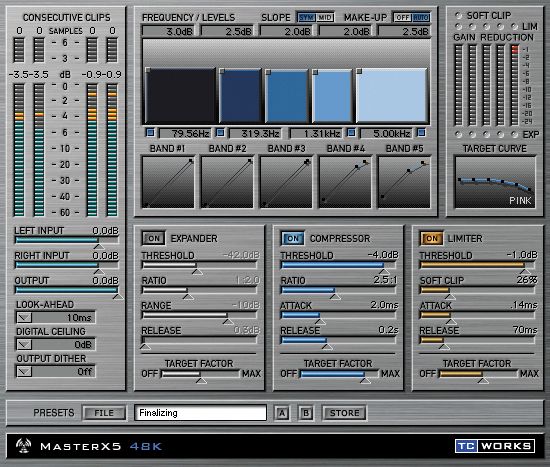Select preset slot A

pyautogui.click(x=282, y=413)
